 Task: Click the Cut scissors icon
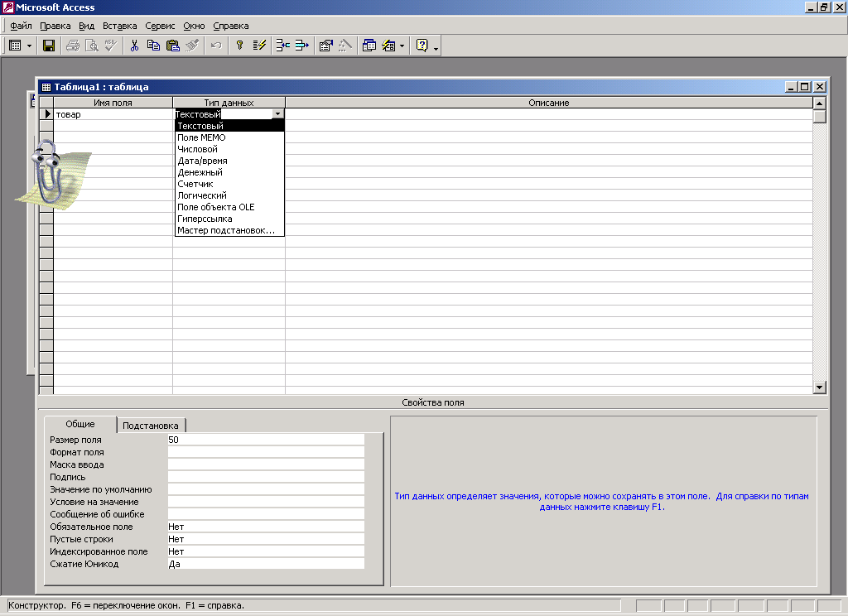pyautogui.click(x=134, y=46)
